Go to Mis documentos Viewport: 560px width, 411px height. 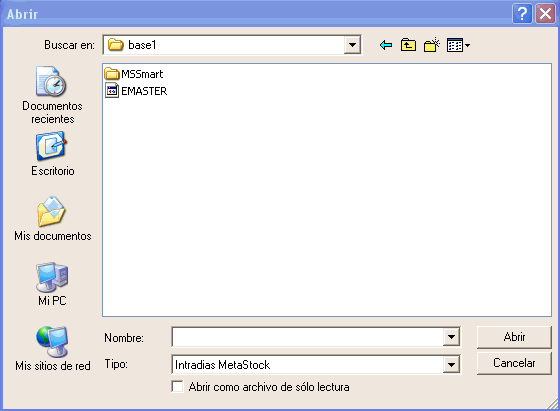tap(52, 219)
